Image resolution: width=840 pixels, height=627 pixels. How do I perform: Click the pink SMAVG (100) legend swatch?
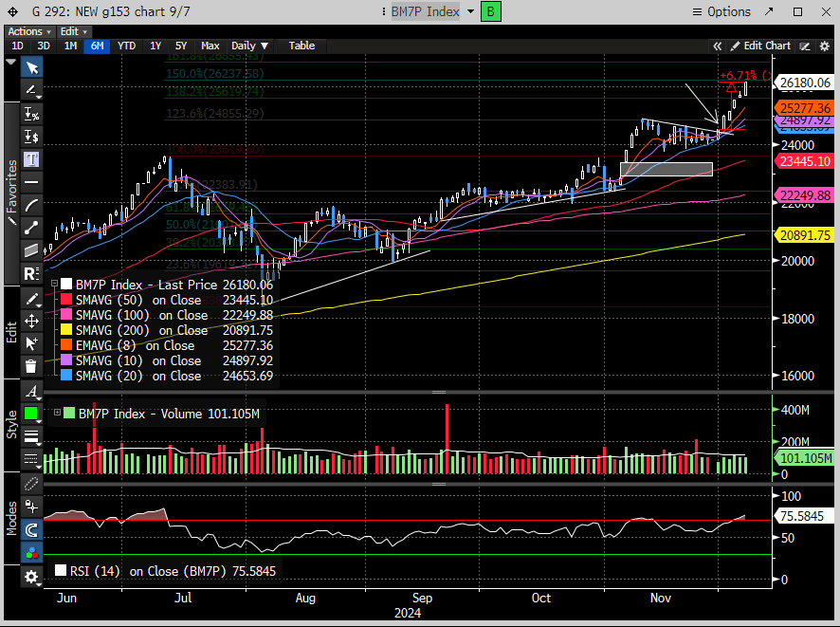[x=66, y=315]
